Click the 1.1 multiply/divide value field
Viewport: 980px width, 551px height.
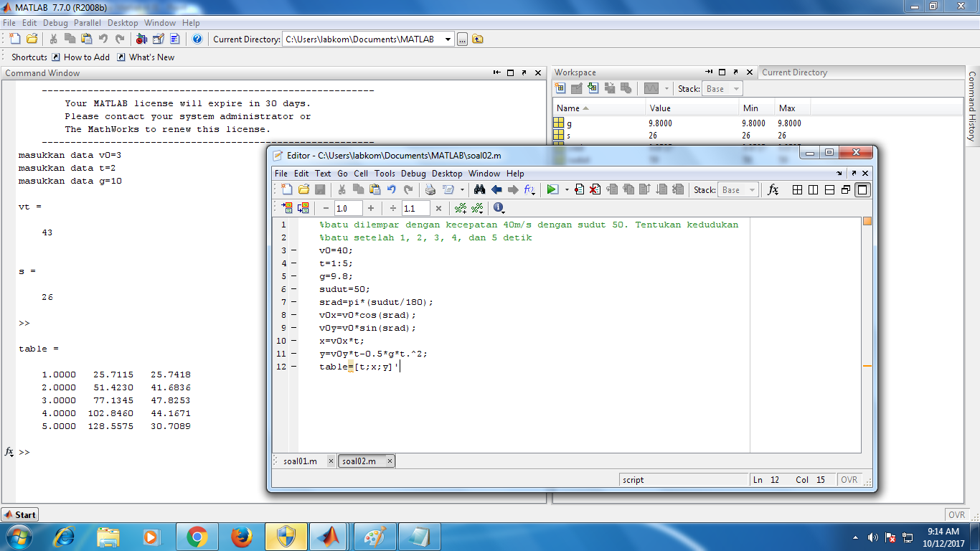click(415, 208)
